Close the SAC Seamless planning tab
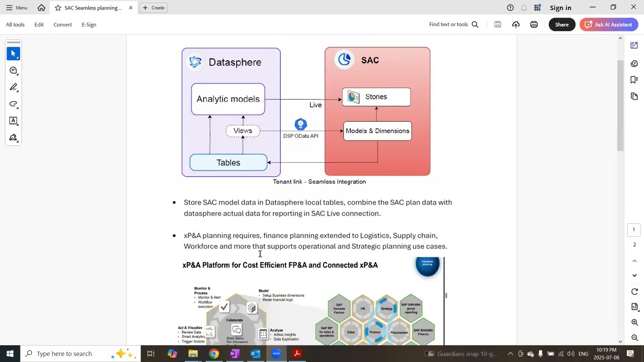Viewport: 644px width, 362px height. (131, 8)
